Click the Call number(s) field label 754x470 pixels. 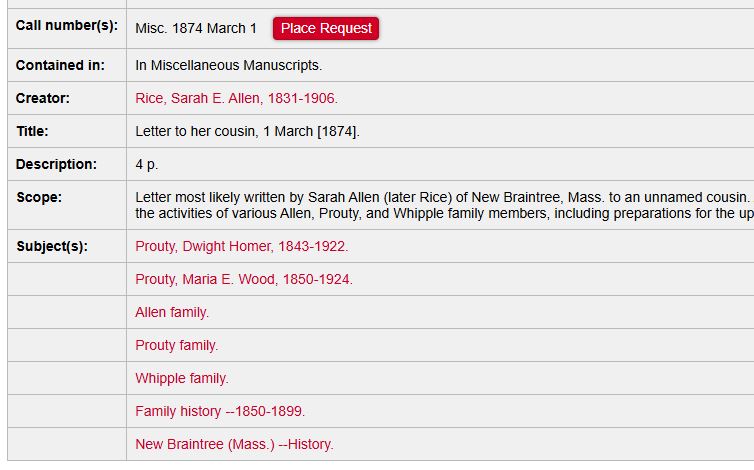(x=66, y=25)
